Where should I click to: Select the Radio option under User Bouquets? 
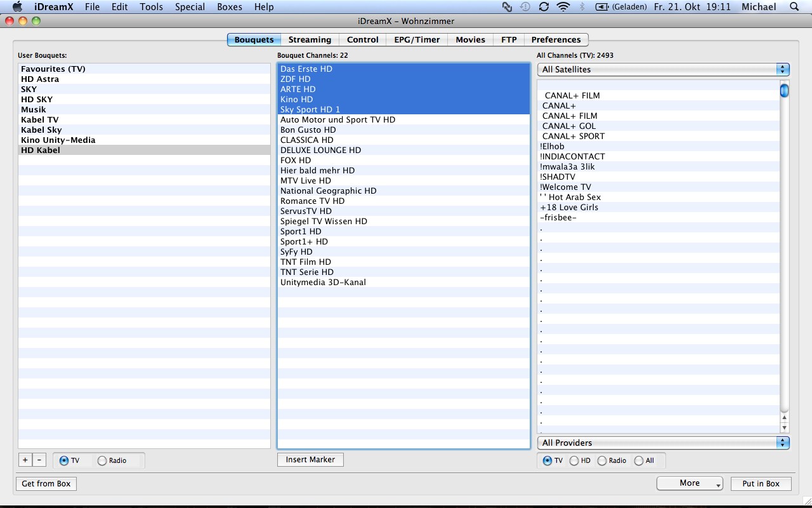(x=102, y=461)
